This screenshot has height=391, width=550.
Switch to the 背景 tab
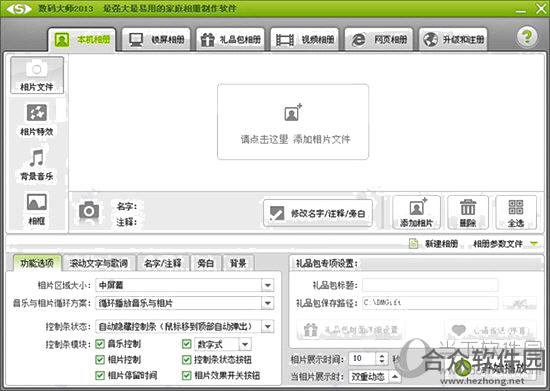(x=238, y=263)
